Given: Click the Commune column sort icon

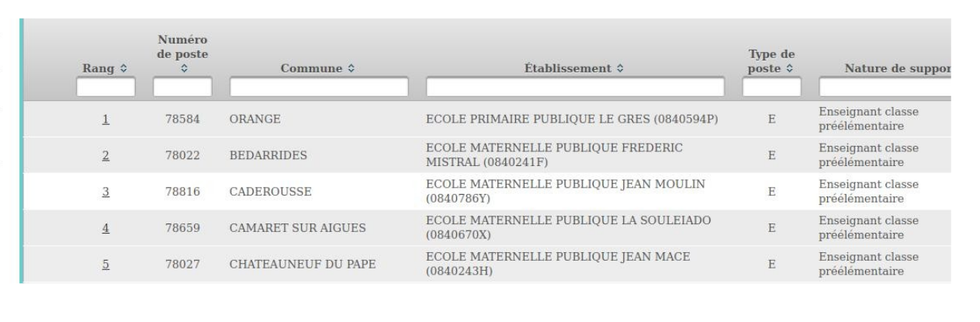Looking at the screenshot, I should tap(351, 69).
